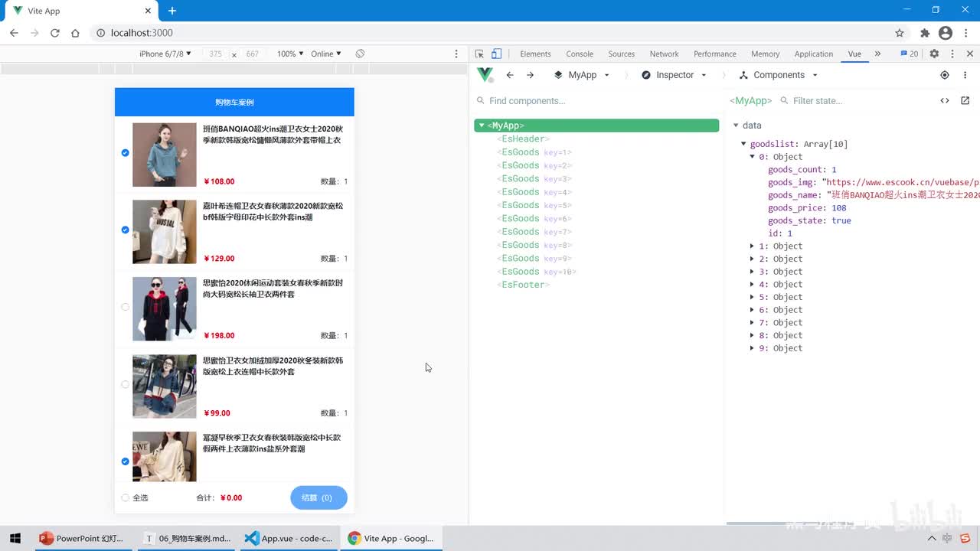Image resolution: width=980 pixels, height=551 pixels.
Task: Click the 结算 (0) checkout button
Action: point(318,497)
